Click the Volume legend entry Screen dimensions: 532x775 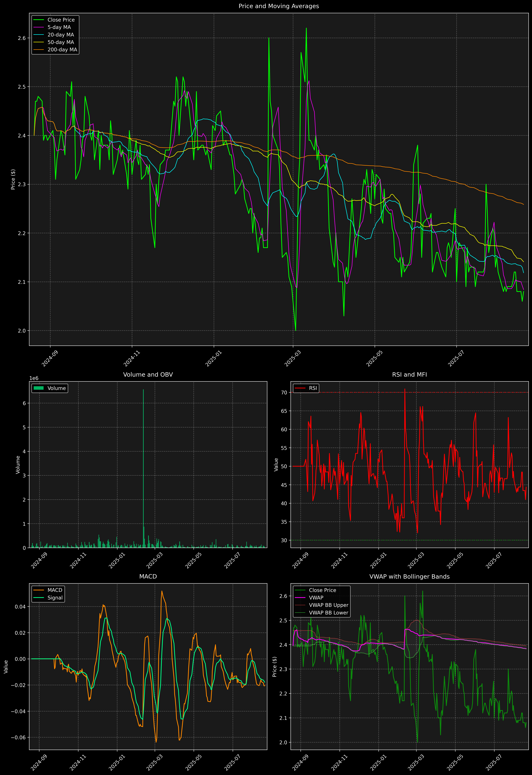[x=56, y=388]
